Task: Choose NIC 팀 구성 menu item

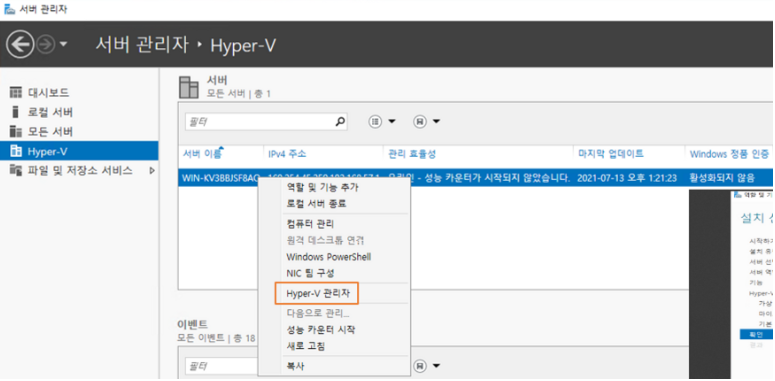Action: pyautogui.click(x=310, y=273)
